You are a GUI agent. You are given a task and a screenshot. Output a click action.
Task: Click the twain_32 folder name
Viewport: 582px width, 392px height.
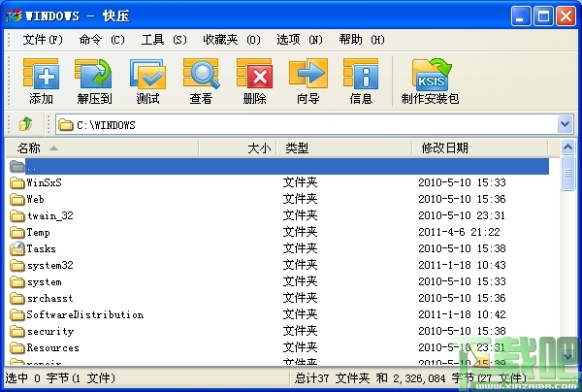pos(50,215)
